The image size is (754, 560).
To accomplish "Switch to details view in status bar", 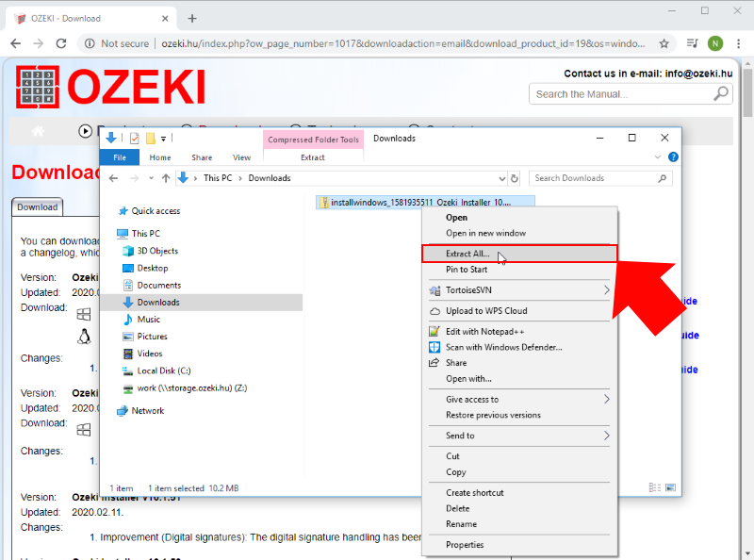I will click(x=655, y=486).
